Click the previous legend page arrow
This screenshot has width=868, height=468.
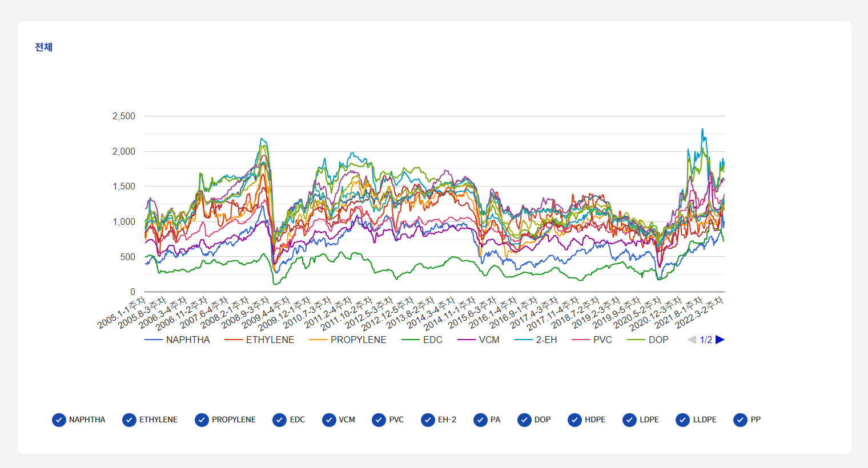coord(692,340)
